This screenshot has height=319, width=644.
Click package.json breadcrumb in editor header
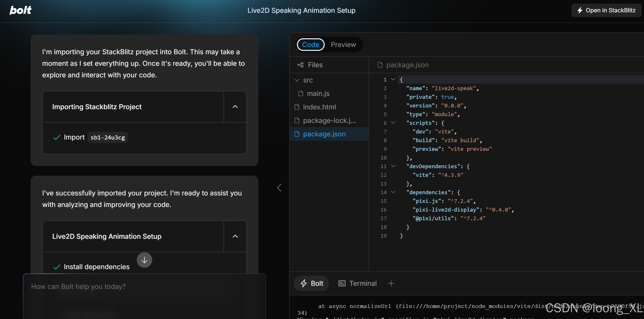(407, 65)
